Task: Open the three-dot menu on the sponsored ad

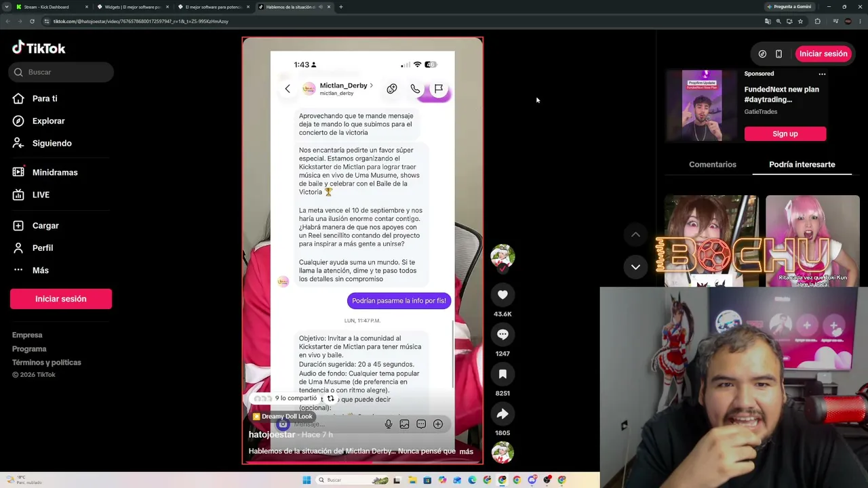Action: [x=822, y=74]
